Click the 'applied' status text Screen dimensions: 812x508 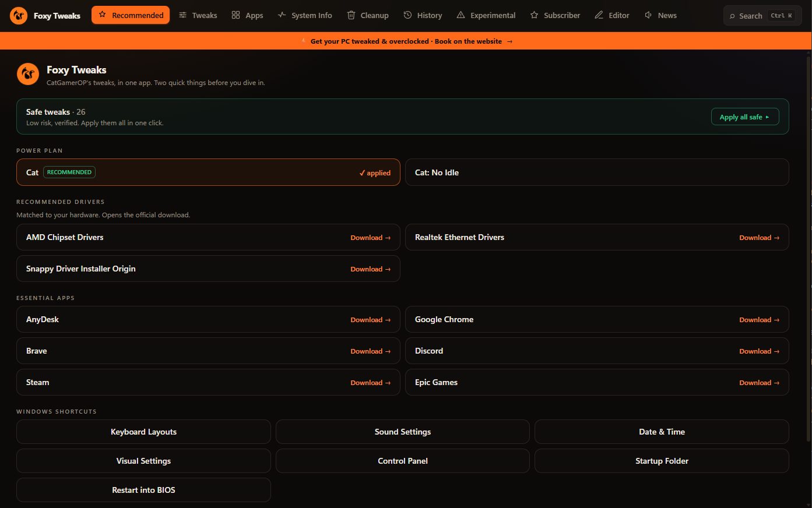click(x=375, y=173)
